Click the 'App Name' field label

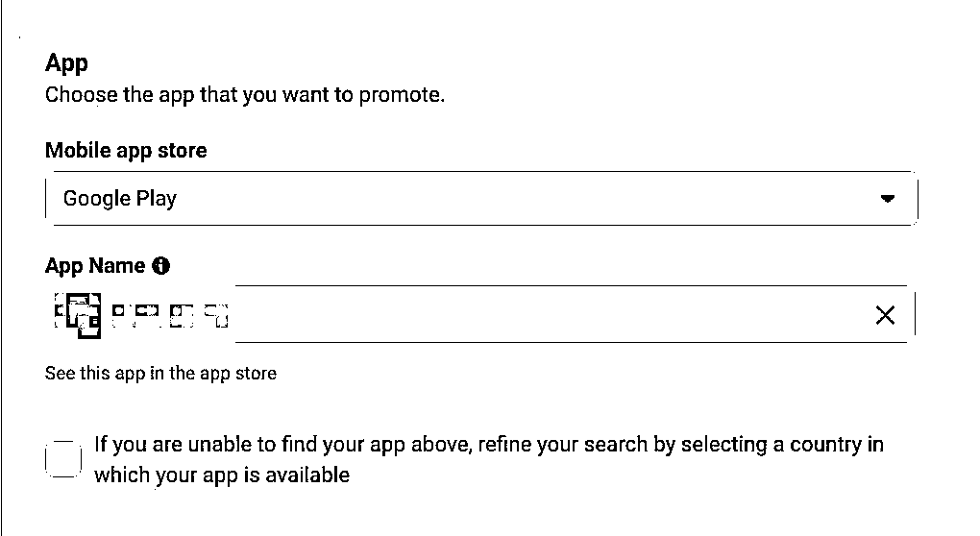(95, 266)
